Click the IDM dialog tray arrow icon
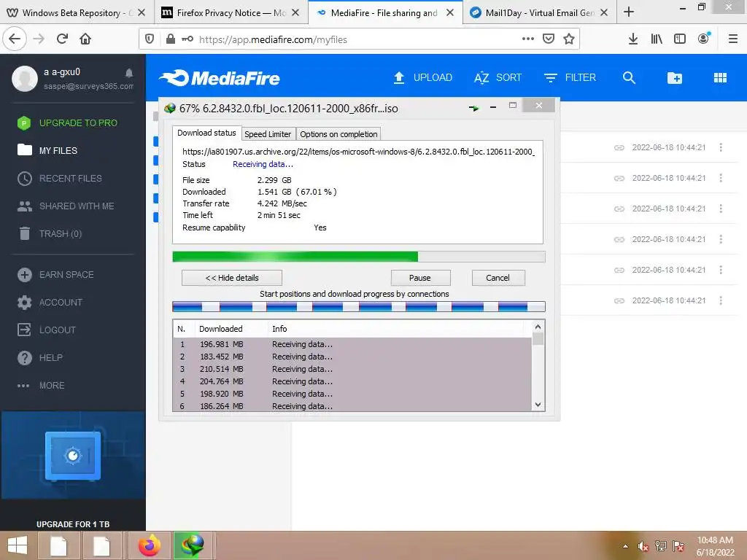This screenshot has height=560, width=747. pos(473,108)
